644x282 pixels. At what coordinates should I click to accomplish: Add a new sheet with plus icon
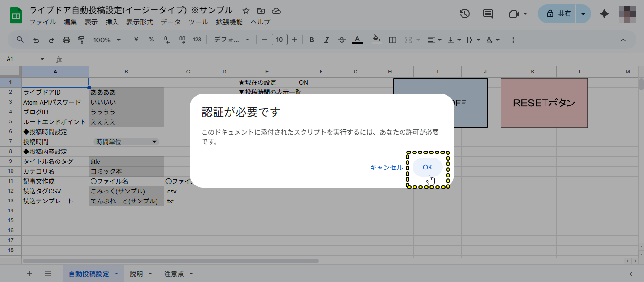click(x=29, y=274)
